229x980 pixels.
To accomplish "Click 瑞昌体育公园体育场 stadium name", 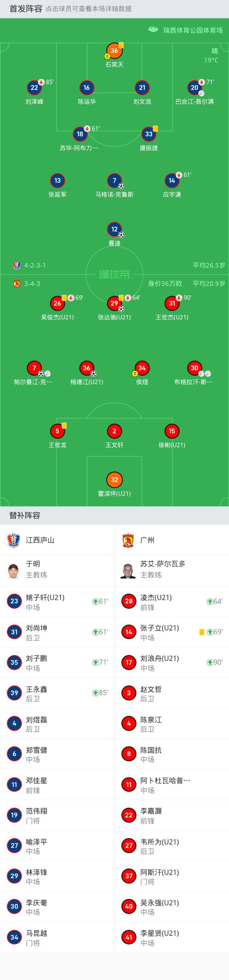I will [x=193, y=31].
